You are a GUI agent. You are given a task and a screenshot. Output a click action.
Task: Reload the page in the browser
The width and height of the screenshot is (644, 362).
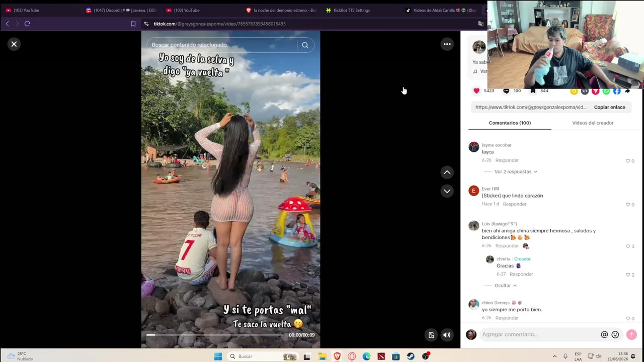pyautogui.click(x=27, y=24)
